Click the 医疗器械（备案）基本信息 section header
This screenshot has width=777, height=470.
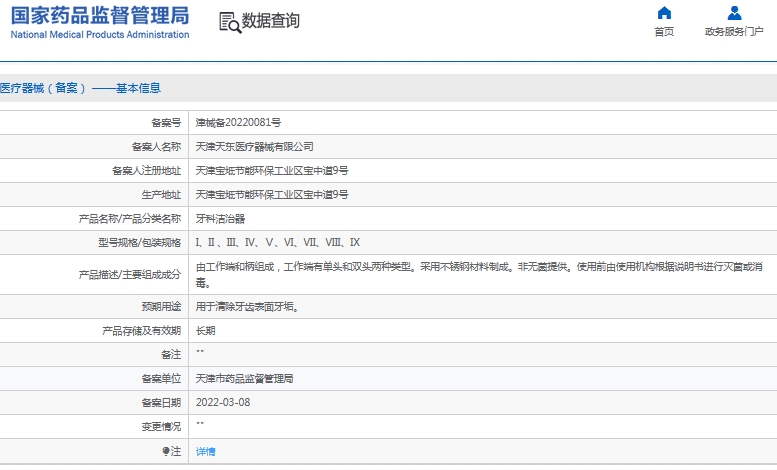80,88
